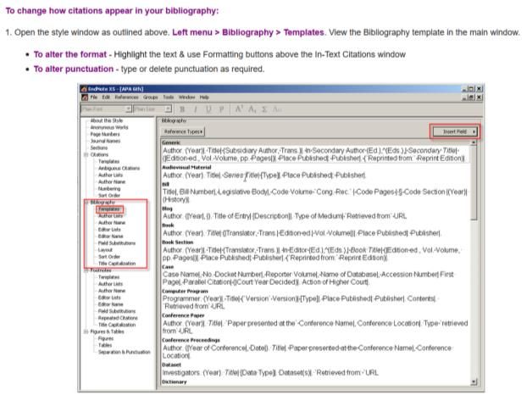The image size is (532, 401).
Task: Collapse the Footnotes tree node
Action: 86,270
